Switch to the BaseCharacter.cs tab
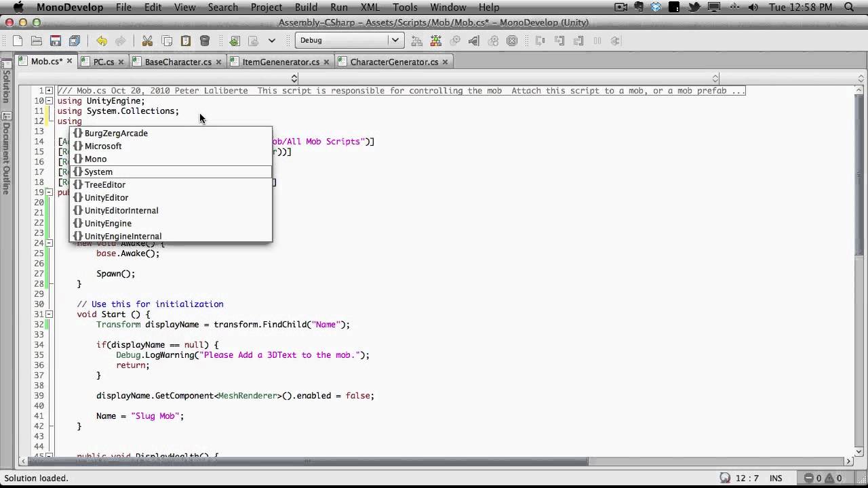 (178, 62)
